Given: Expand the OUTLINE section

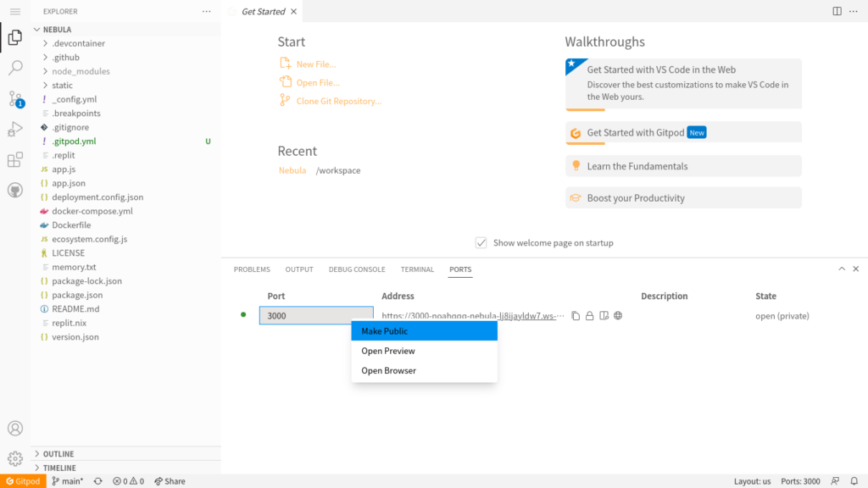Looking at the screenshot, I should [58, 454].
